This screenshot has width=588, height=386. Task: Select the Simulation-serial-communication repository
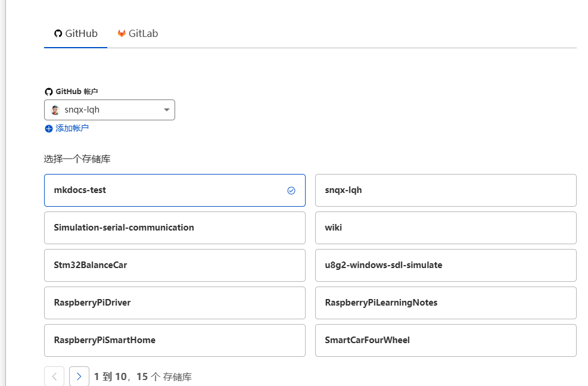(x=175, y=228)
